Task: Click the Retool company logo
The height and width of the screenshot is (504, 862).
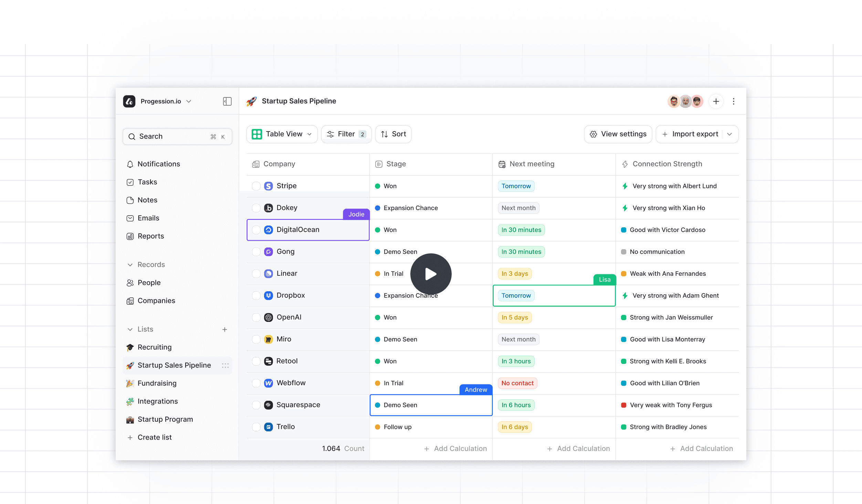Action: coord(269,361)
